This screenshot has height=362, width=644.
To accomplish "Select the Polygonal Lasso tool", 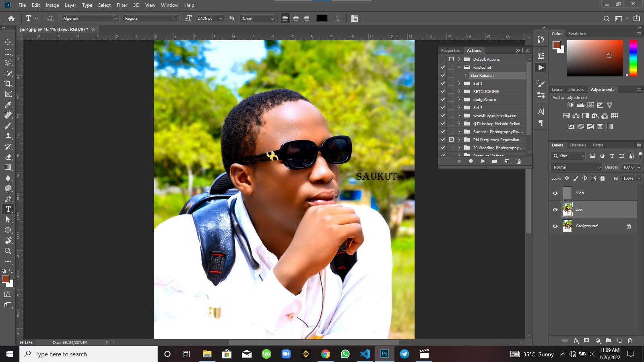I will [x=8, y=63].
